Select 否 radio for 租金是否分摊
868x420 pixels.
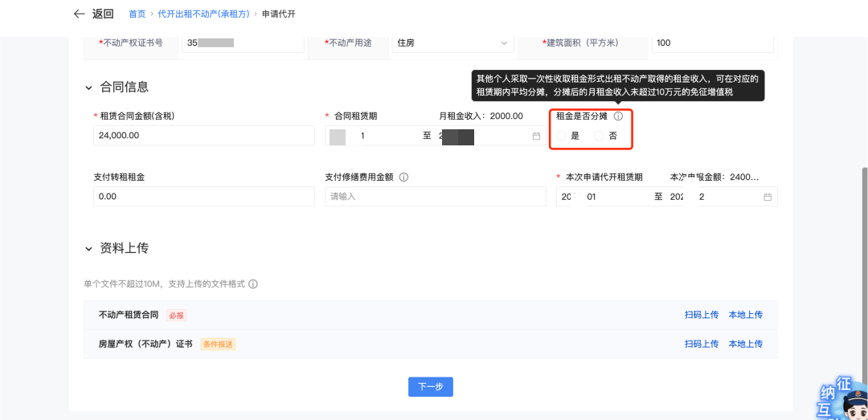pos(599,137)
